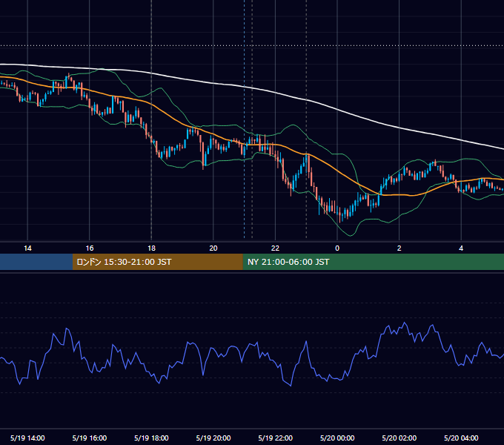The image size is (504, 445).
Task: Click the NY 21:00-06:00 JST session bar
Action: [x=373, y=262]
